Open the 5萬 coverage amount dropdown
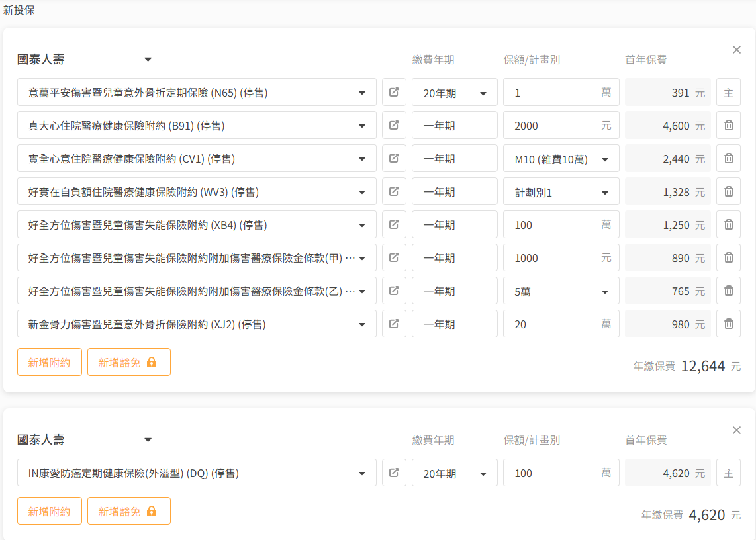Image resolution: width=756 pixels, height=540 pixels. 561,292
